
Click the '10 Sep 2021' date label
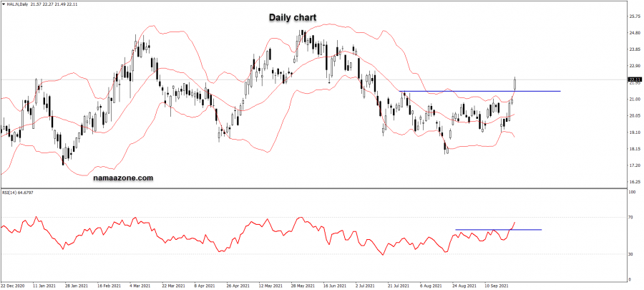[x=499, y=286]
